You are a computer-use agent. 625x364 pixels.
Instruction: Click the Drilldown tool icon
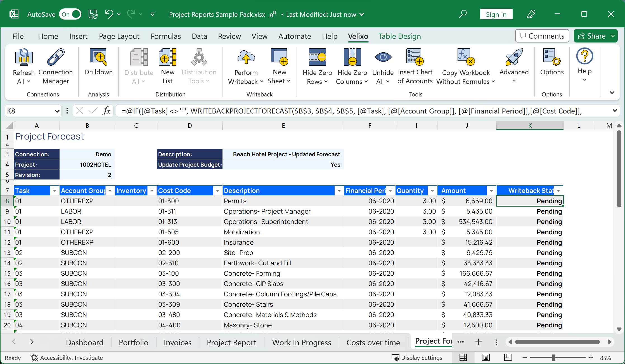[98, 57]
